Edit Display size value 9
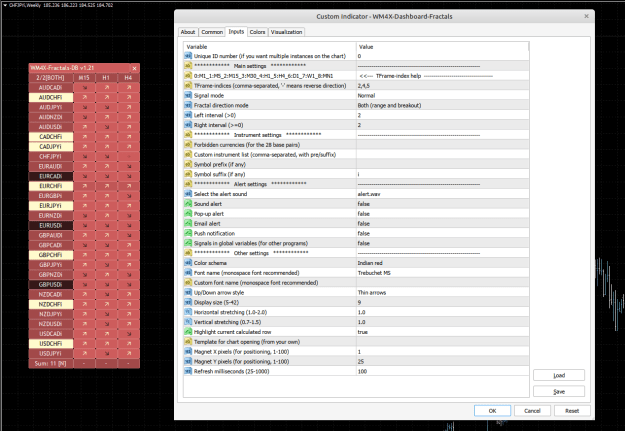 (x=442, y=302)
